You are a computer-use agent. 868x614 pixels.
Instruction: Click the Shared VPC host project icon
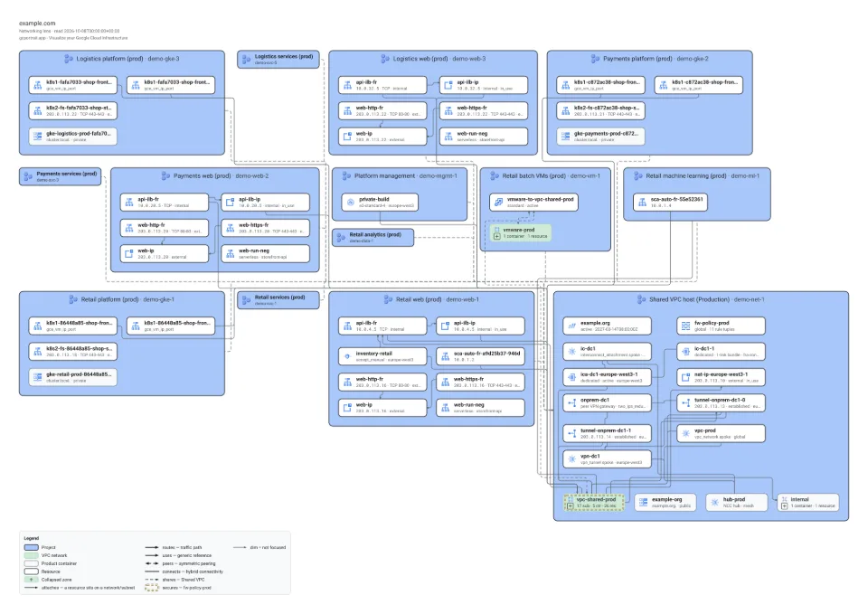click(x=641, y=299)
